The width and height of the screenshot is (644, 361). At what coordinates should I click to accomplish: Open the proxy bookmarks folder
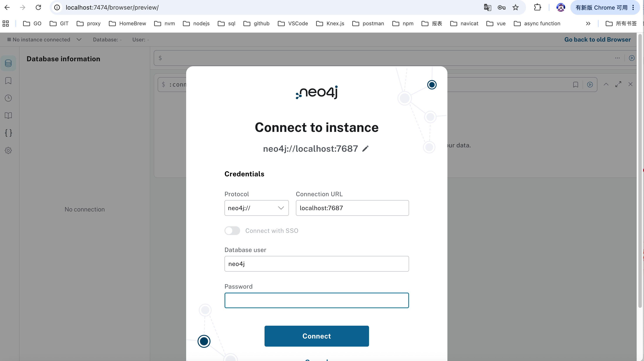click(x=88, y=24)
